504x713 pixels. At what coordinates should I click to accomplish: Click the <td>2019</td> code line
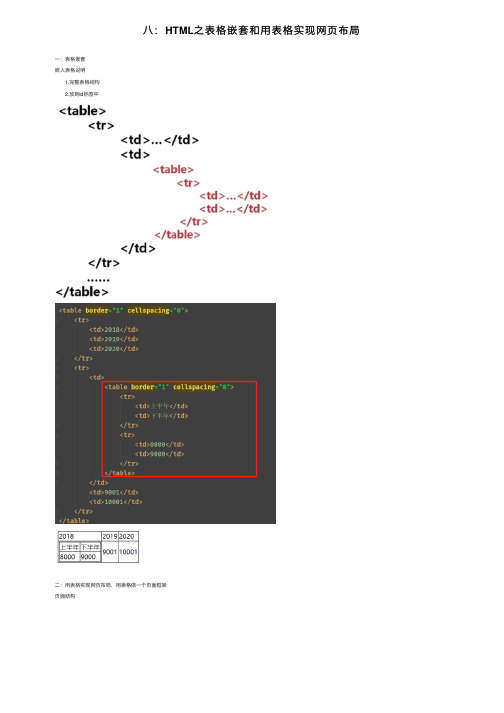coord(114,339)
